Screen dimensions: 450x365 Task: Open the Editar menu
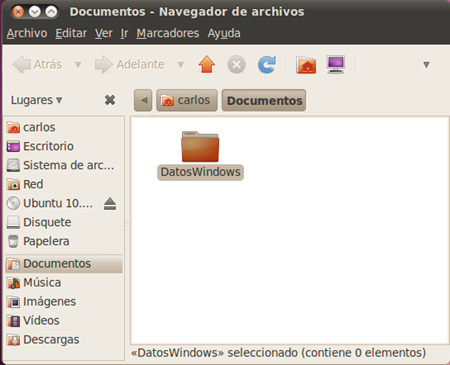(x=71, y=33)
